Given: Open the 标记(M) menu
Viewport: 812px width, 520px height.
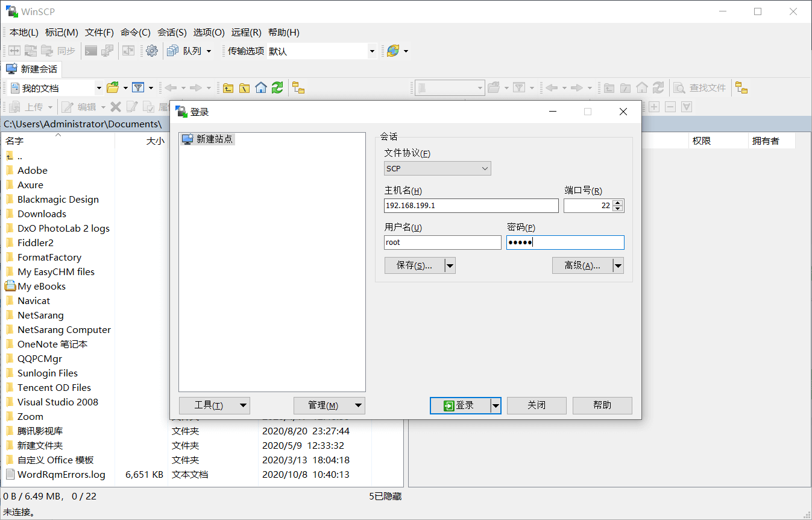Looking at the screenshot, I should pos(61,33).
